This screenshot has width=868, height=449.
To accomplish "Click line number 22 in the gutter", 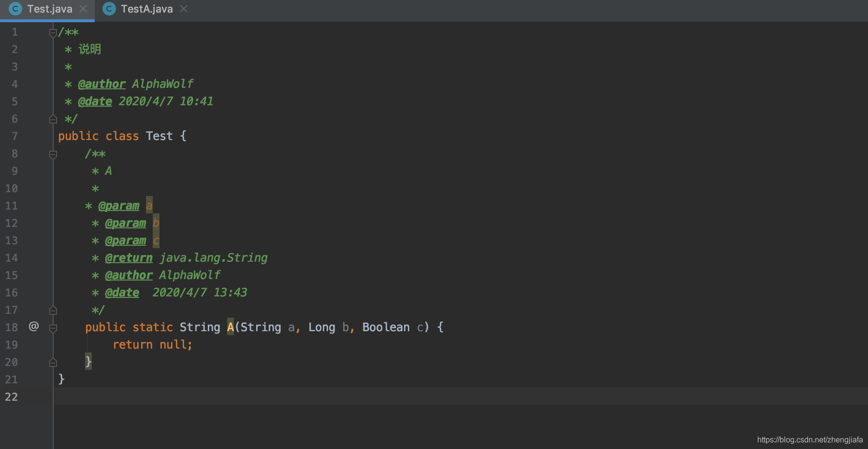I will [11, 397].
